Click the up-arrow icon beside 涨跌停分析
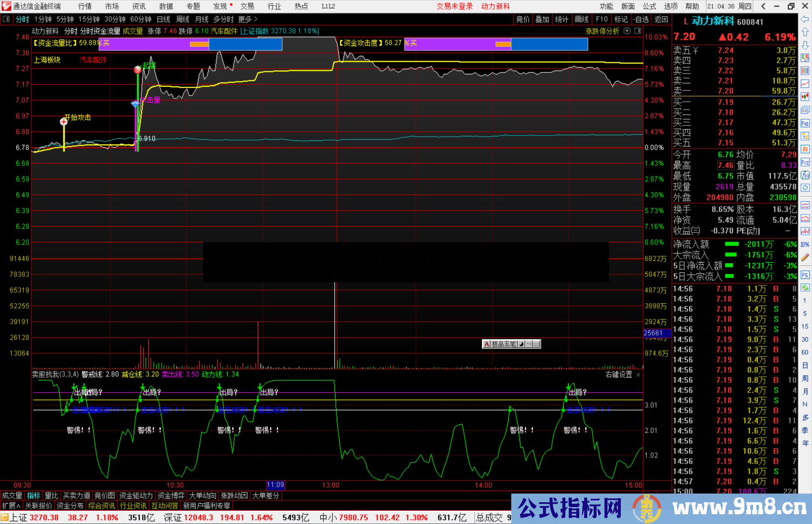The width and height of the screenshot is (812, 524). pyautogui.click(x=627, y=31)
